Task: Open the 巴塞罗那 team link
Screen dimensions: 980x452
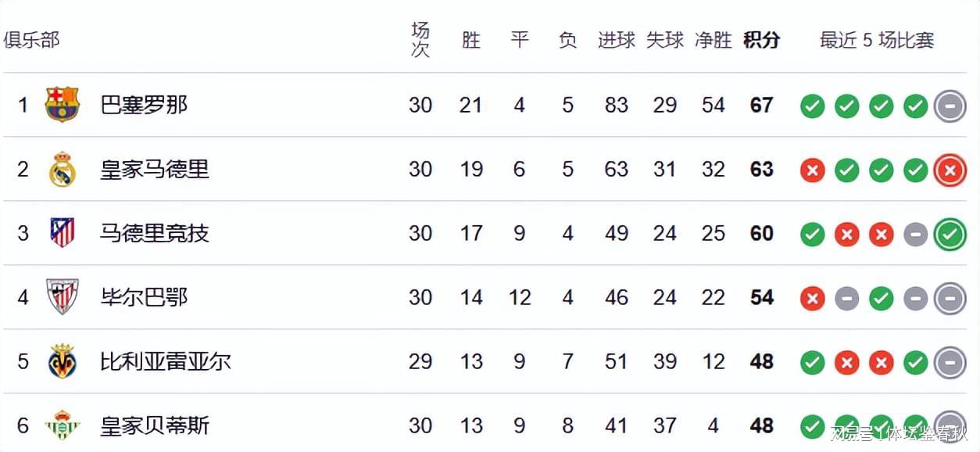Action: click(x=145, y=105)
